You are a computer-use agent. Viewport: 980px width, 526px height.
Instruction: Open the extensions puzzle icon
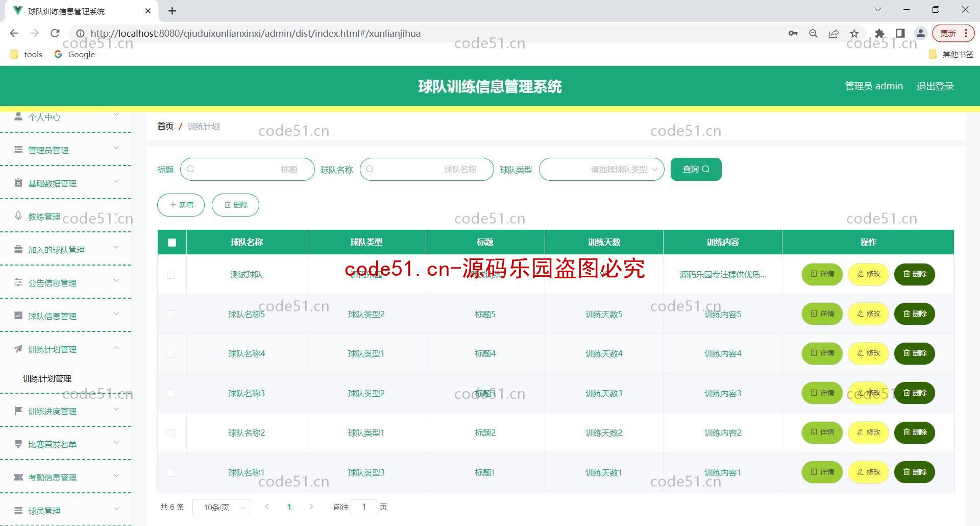click(x=879, y=33)
